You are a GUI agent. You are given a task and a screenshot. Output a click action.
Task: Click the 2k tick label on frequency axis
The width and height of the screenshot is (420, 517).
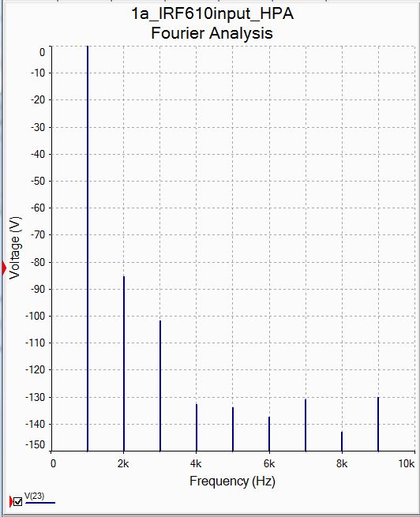click(123, 463)
